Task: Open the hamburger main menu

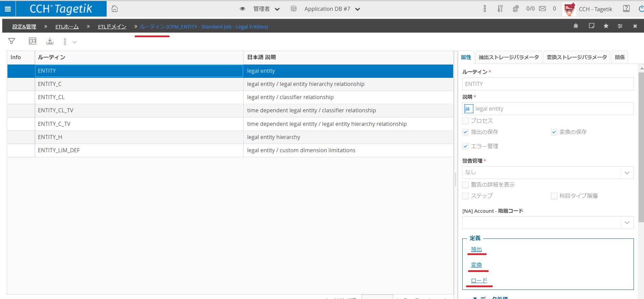Action: point(7,9)
